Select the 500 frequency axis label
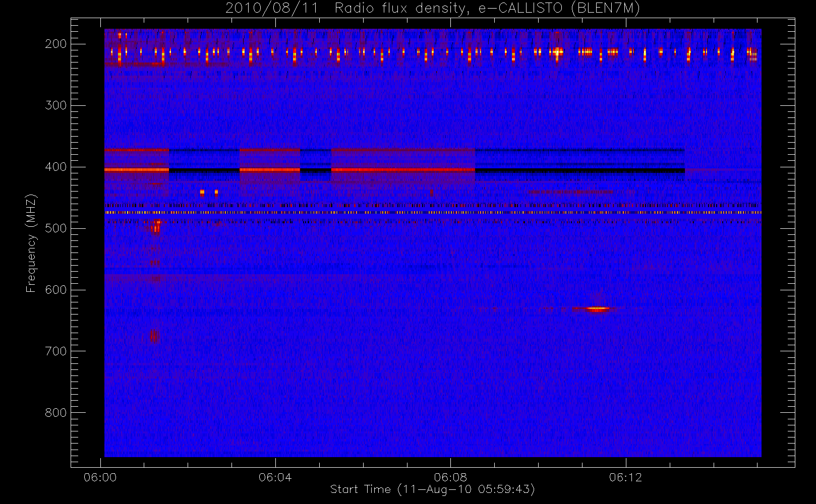Image resolution: width=816 pixels, height=504 pixels. pyautogui.click(x=56, y=228)
